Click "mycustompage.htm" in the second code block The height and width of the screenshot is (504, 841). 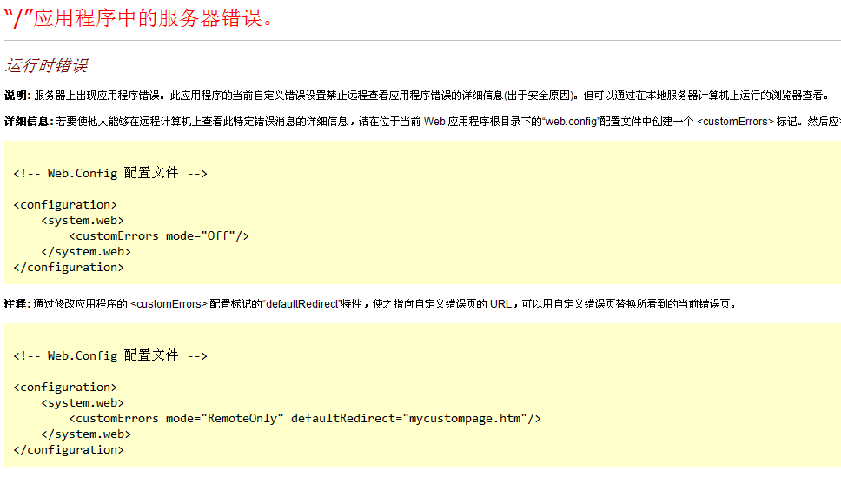(x=465, y=419)
